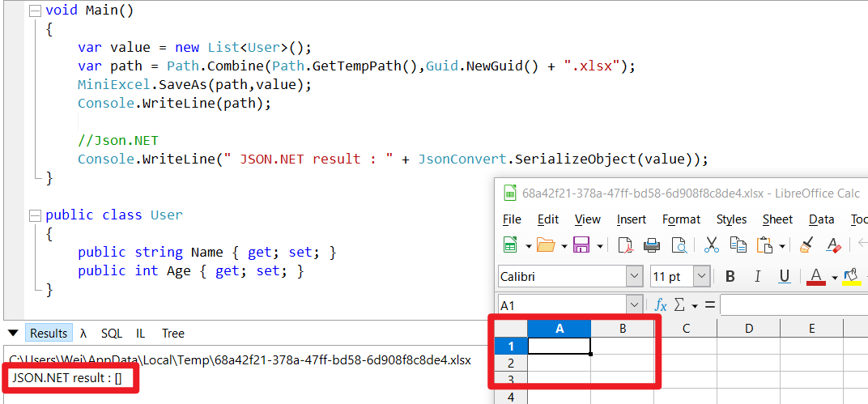This screenshot has height=404, width=868.
Task: Click the purple Save floppy icon
Action: [x=581, y=245]
